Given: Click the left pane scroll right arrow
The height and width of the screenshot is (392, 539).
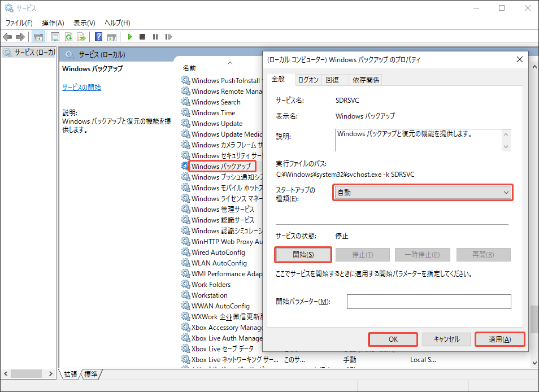Looking at the screenshot, I should pyautogui.click(x=50, y=373).
